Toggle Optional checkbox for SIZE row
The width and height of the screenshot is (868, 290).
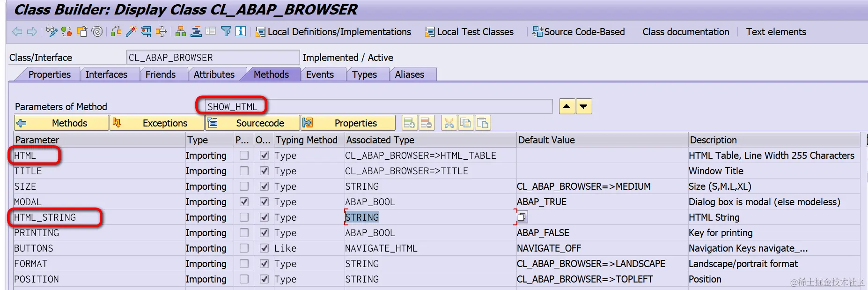click(x=264, y=186)
